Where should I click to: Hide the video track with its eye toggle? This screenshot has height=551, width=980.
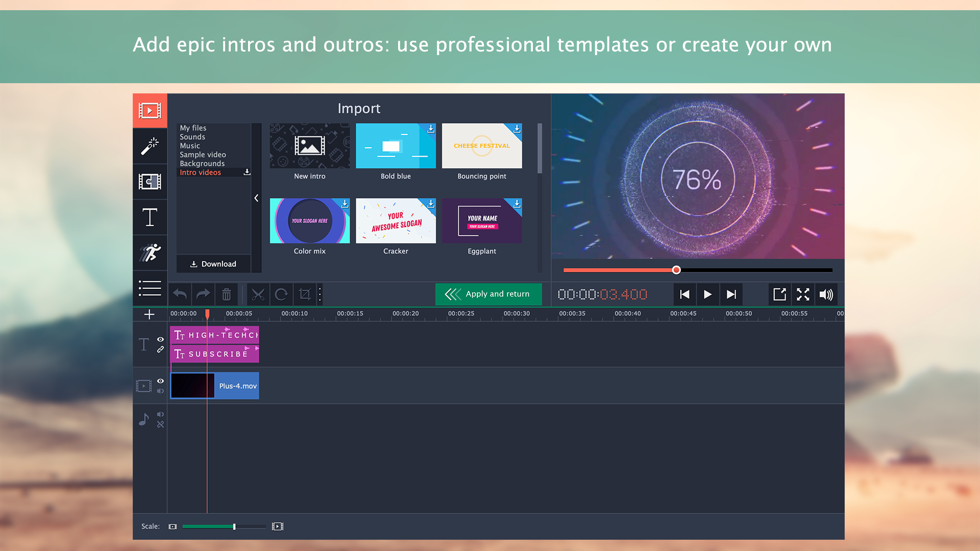pyautogui.click(x=160, y=381)
